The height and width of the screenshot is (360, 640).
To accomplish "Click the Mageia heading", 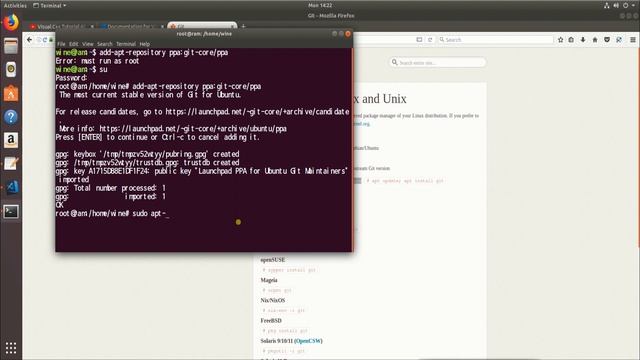I will (x=269, y=280).
